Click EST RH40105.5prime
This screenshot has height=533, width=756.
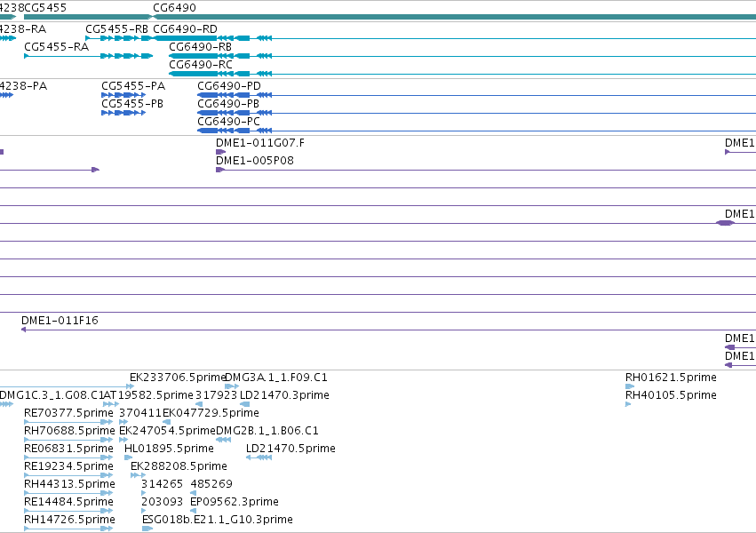[x=628, y=404]
